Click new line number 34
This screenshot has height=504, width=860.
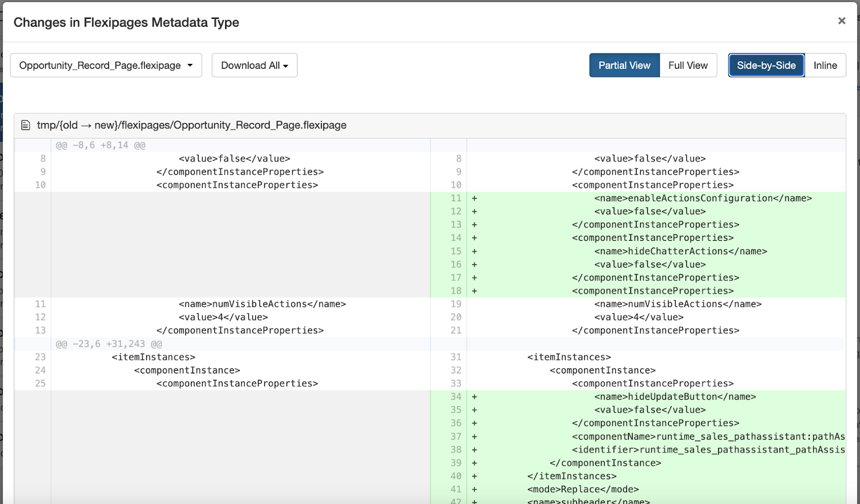(x=456, y=397)
